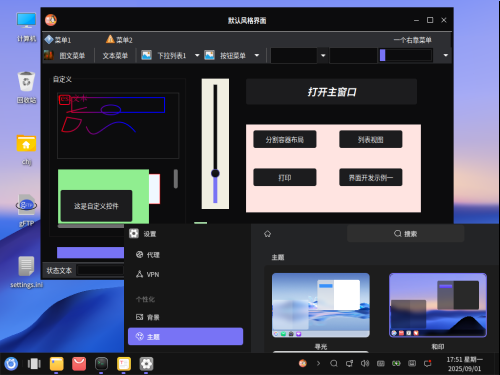500x375 pixels.
Task: Choose the 寻光 theme thumbnail
Action: click(321, 305)
